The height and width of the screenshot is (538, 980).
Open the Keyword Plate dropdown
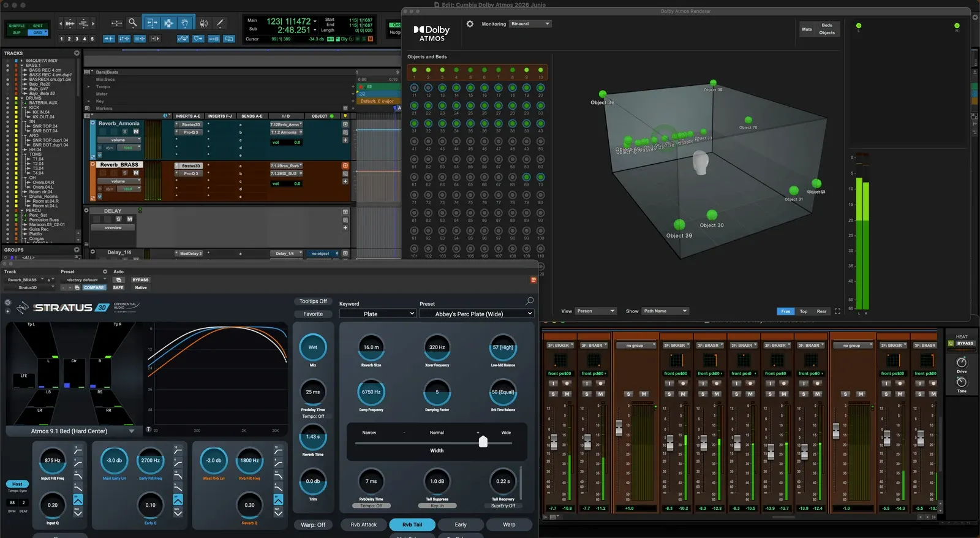(378, 314)
